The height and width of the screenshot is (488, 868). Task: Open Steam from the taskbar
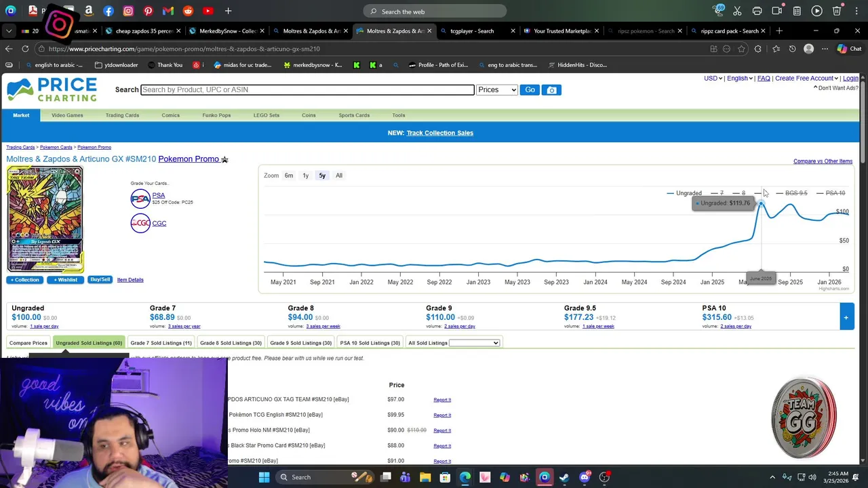(x=564, y=477)
